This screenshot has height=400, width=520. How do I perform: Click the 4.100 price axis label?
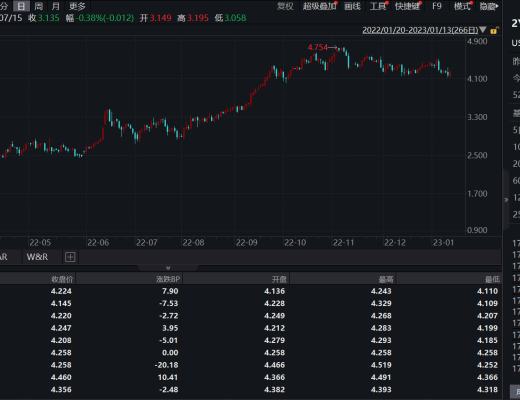coord(477,79)
